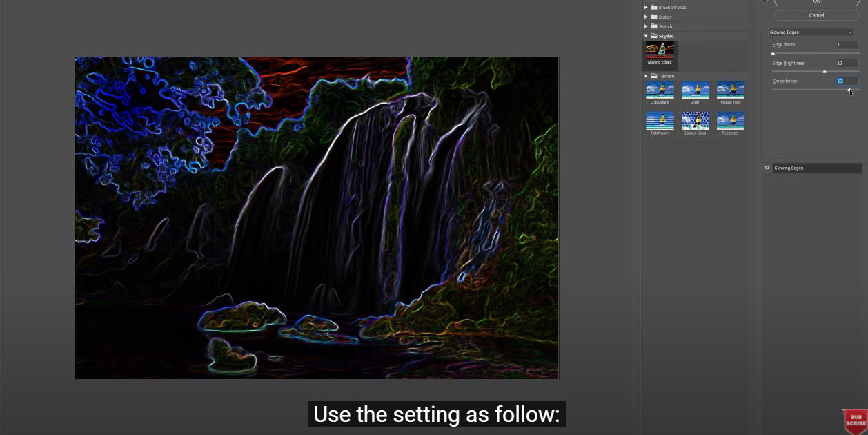
Task: Click the Cancel button
Action: pos(816,15)
